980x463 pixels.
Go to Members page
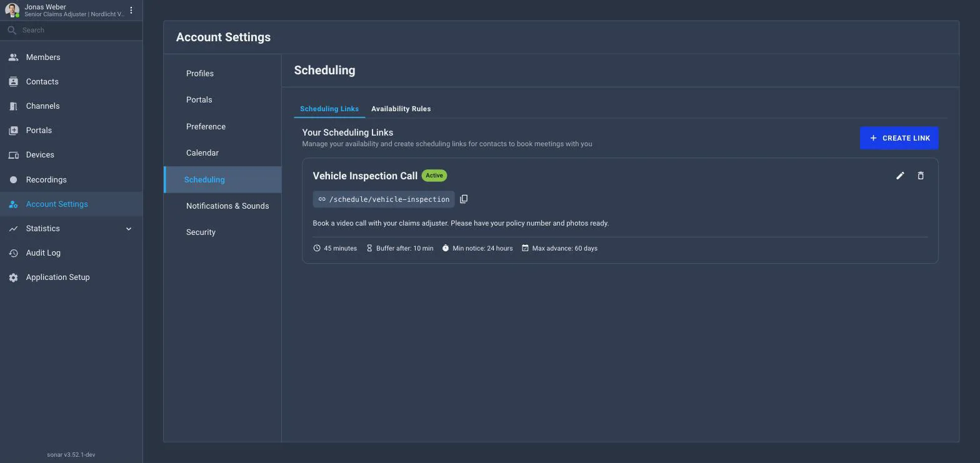[x=71, y=57]
